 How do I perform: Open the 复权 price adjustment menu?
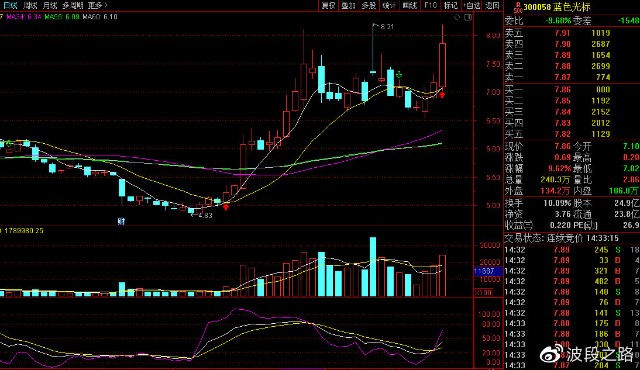click(328, 5)
